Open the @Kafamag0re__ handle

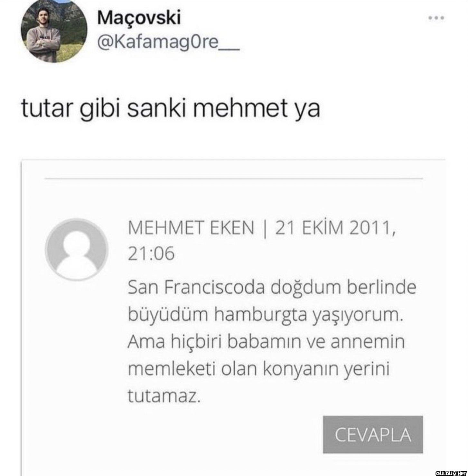point(168,42)
